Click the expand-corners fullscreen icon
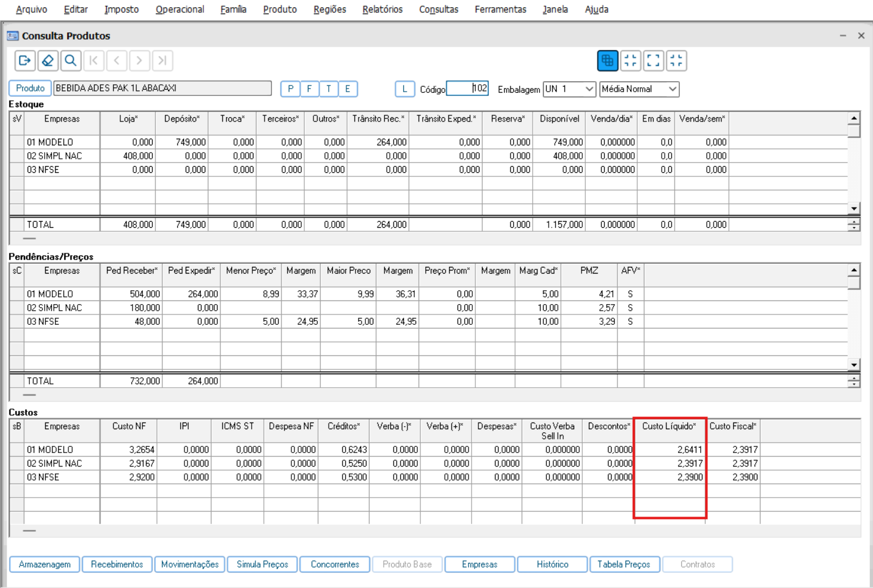The width and height of the screenshot is (873, 588). coord(653,60)
